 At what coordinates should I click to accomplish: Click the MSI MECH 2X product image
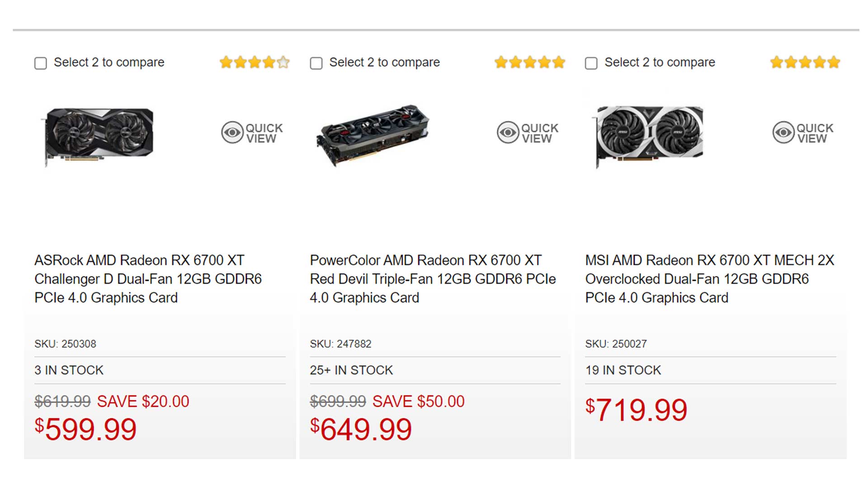point(649,135)
